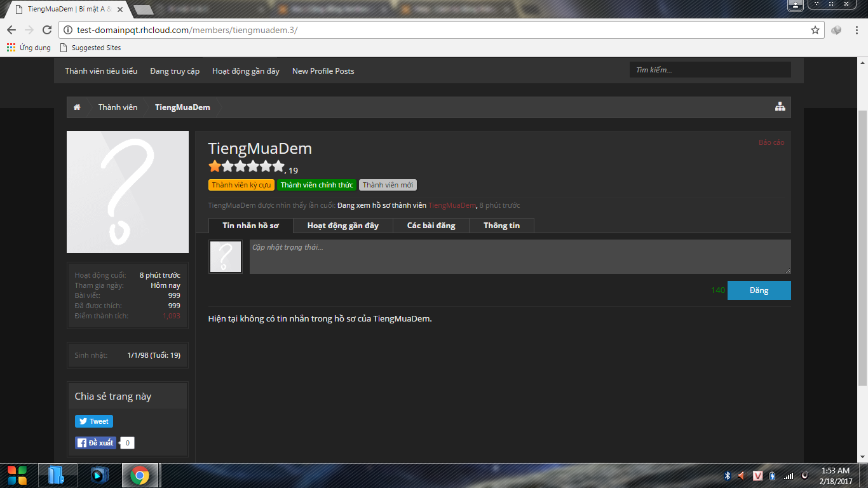Bookmark page with the star icon
Viewport: 868px width, 488px height.
pyautogui.click(x=815, y=30)
